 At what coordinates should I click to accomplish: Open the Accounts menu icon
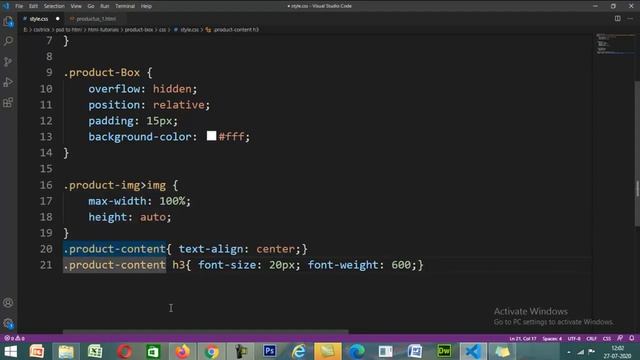(x=8, y=303)
